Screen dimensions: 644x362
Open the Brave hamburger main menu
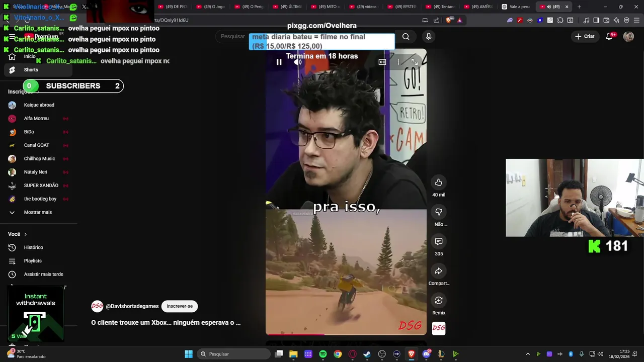pos(636,20)
